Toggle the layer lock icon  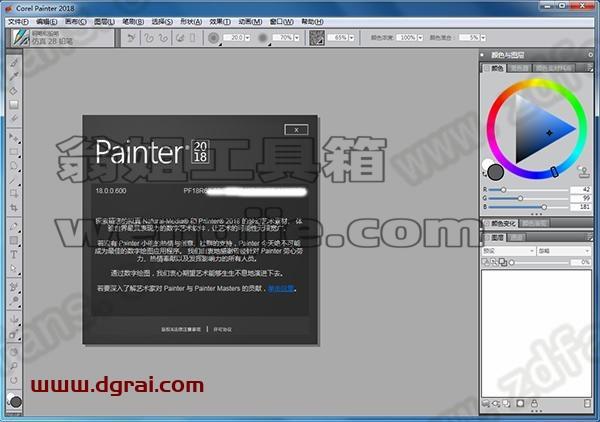point(535,403)
